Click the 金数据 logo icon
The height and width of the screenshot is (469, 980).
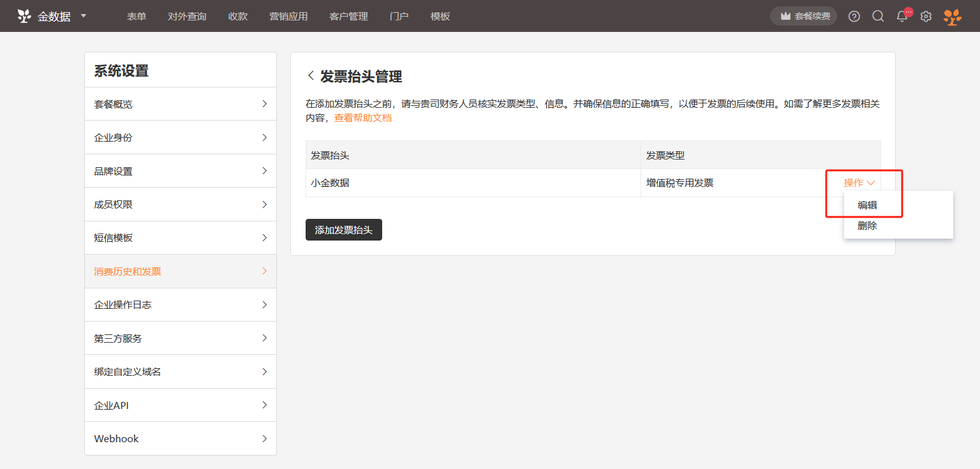point(24,16)
